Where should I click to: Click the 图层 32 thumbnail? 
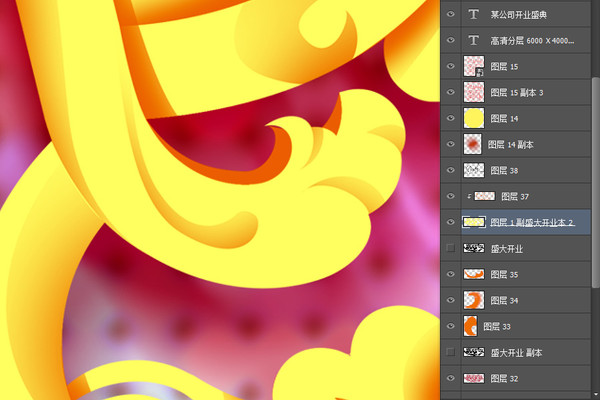click(474, 378)
